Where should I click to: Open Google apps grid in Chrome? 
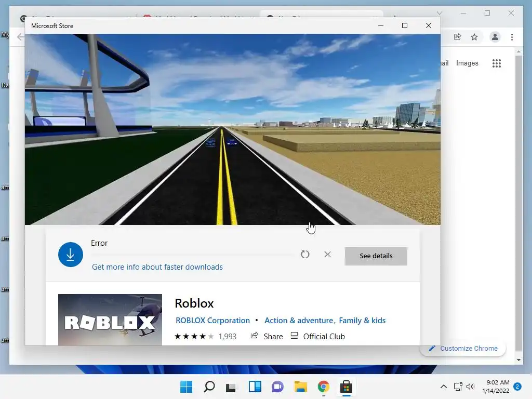click(x=497, y=63)
